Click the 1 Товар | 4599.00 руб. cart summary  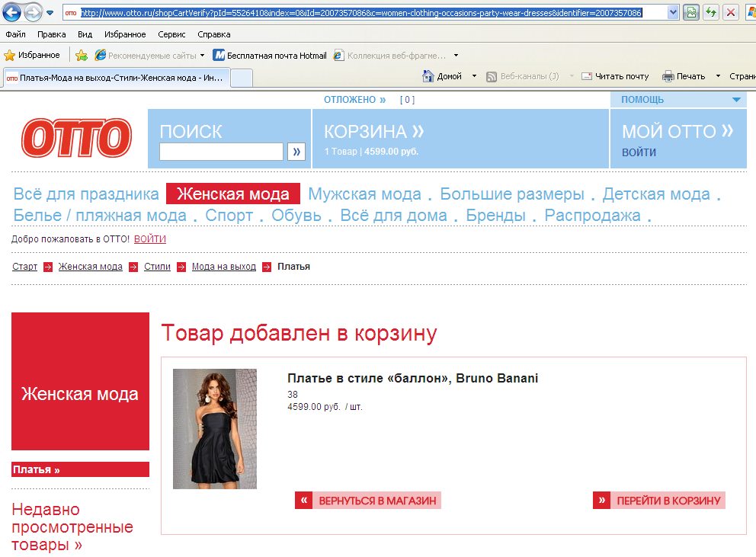tap(371, 152)
